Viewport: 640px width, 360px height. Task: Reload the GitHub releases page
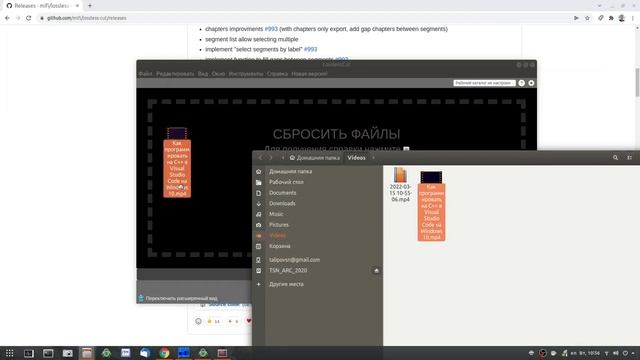click(x=29, y=18)
